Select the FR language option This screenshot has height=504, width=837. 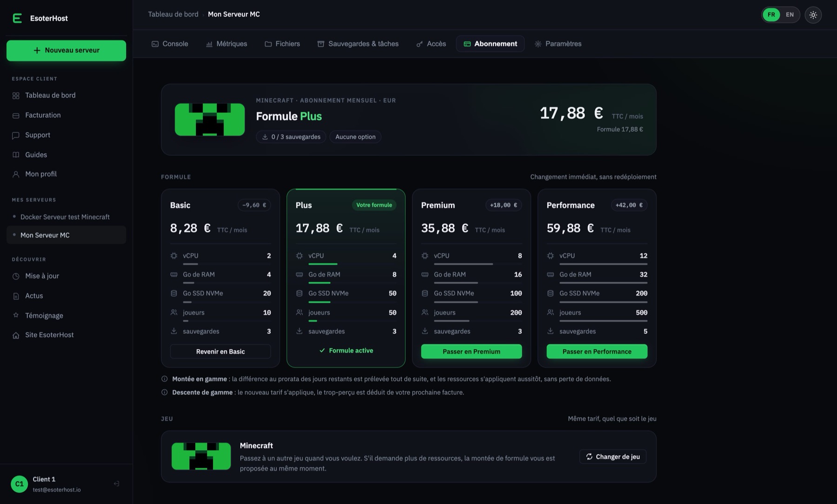pyautogui.click(x=771, y=15)
